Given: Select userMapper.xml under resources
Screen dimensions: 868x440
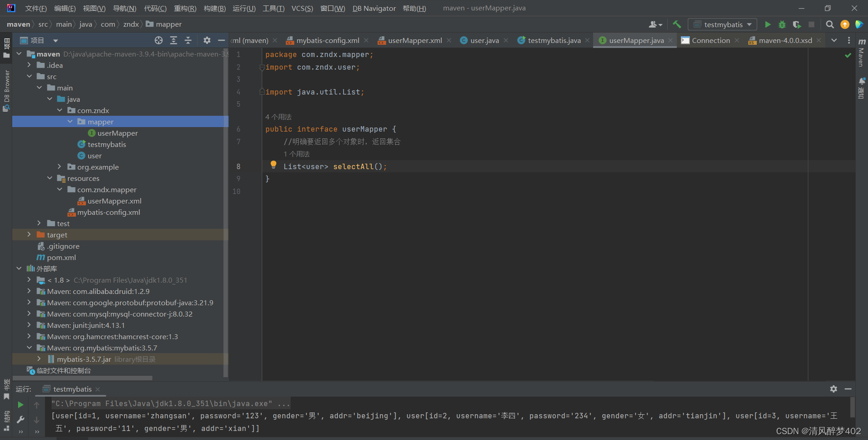Looking at the screenshot, I should click(114, 201).
